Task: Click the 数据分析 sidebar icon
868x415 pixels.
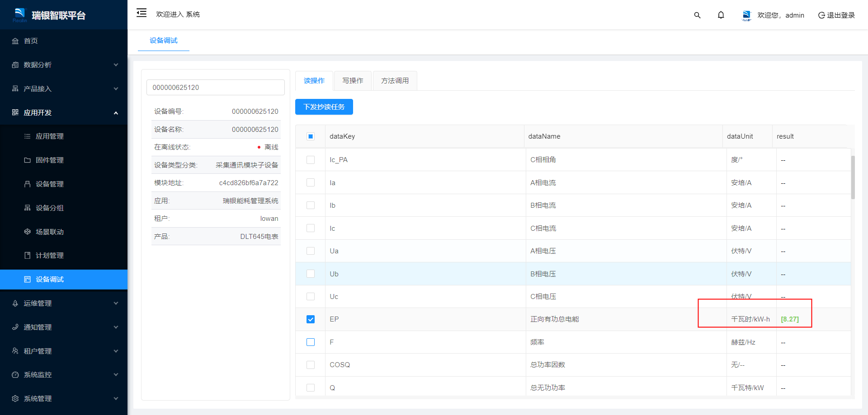Action: tap(15, 65)
